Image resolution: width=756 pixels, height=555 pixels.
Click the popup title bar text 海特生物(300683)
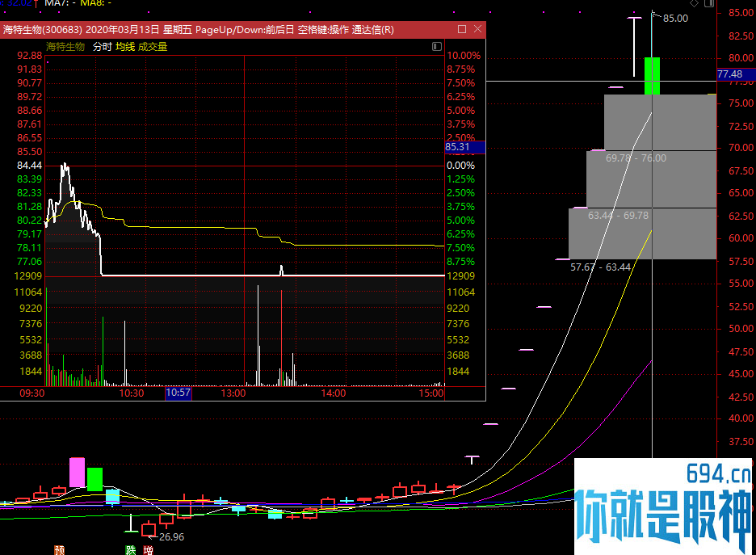click(x=43, y=30)
